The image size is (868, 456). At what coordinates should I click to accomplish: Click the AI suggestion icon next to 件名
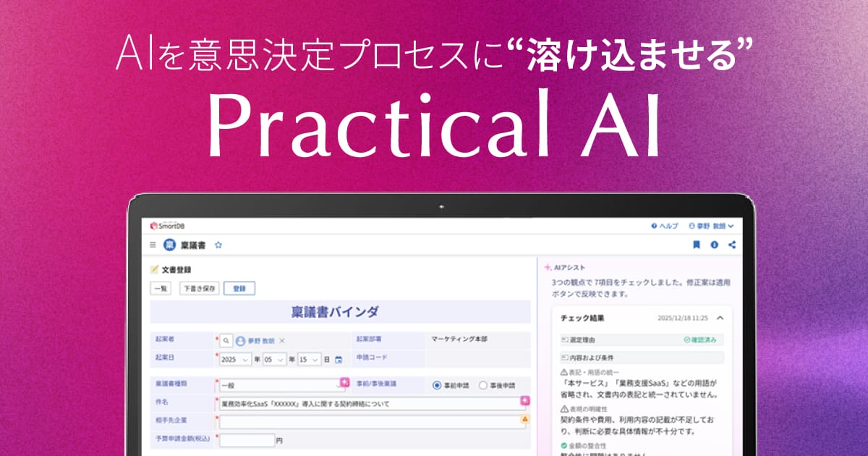point(524,400)
